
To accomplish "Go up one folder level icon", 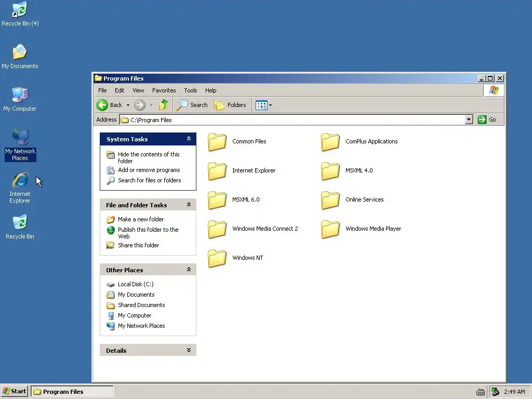I will [x=164, y=105].
